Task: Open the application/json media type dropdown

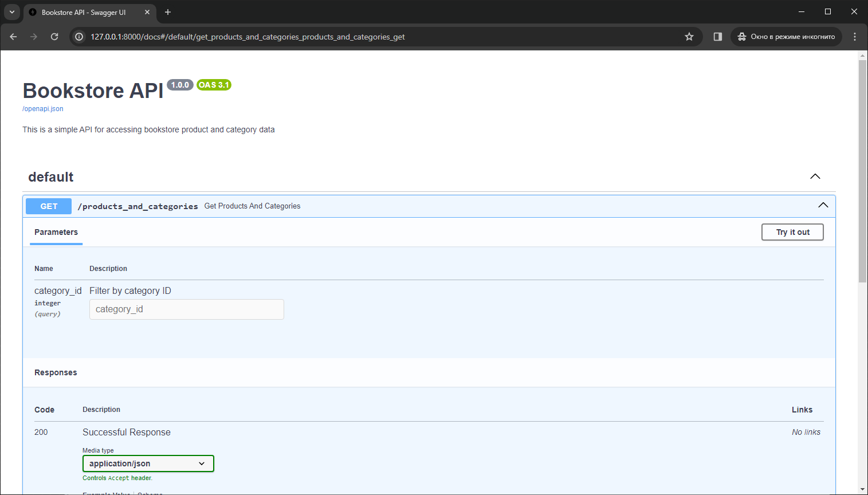Action: point(148,463)
